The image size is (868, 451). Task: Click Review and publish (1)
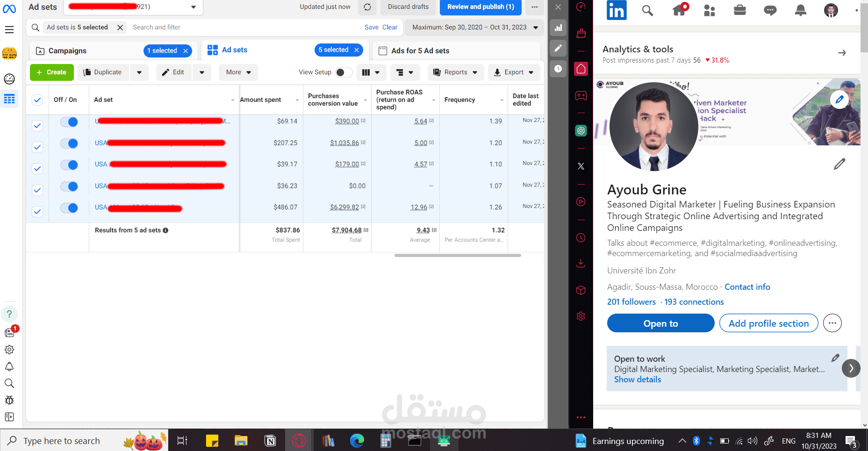481,7
